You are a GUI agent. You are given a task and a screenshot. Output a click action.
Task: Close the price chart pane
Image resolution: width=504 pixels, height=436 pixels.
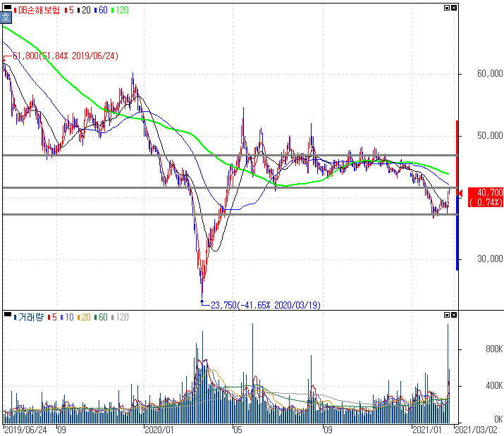[x=454, y=8]
